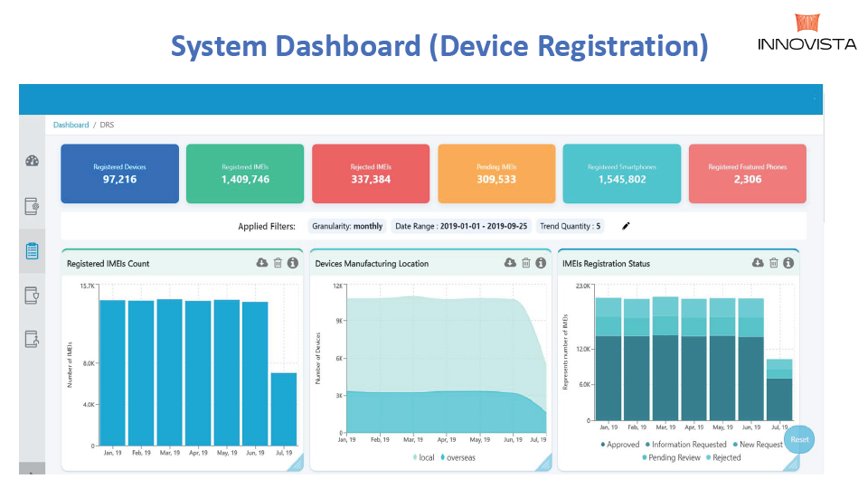868x488 pixels.
Task: Download the Devices Manufacturing Location chart
Action: [510, 263]
